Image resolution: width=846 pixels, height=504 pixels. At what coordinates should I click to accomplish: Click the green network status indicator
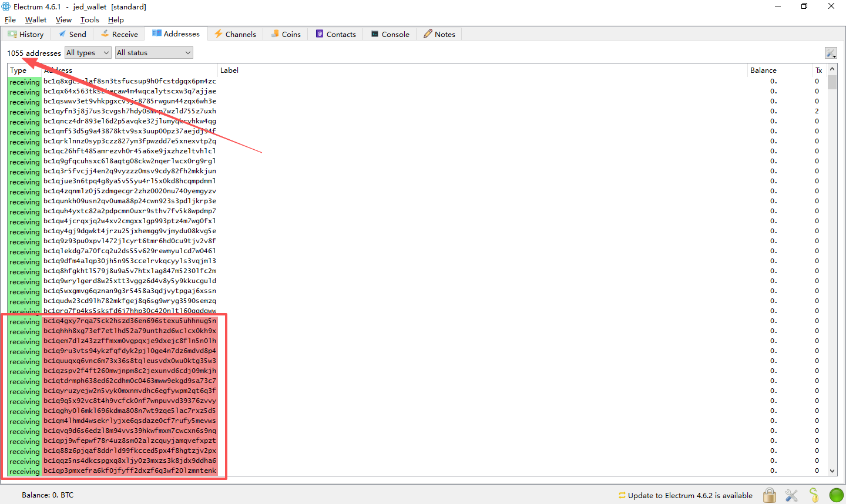coord(836,495)
